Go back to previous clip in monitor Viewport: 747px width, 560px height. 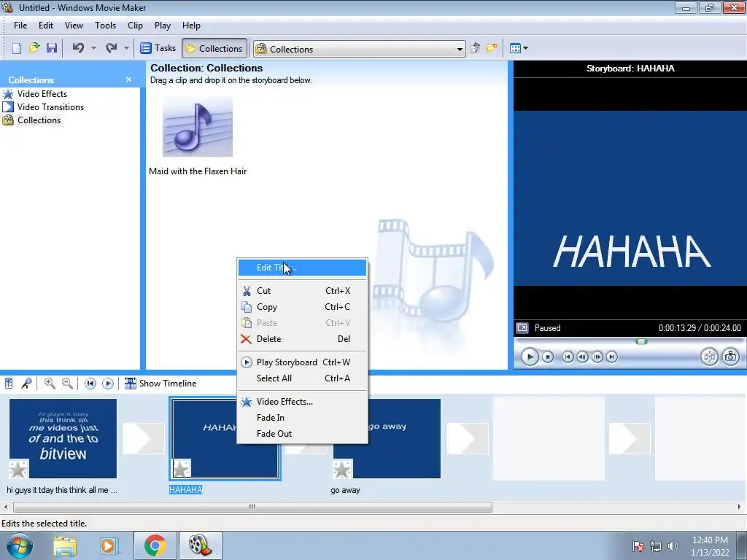(568, 357)
